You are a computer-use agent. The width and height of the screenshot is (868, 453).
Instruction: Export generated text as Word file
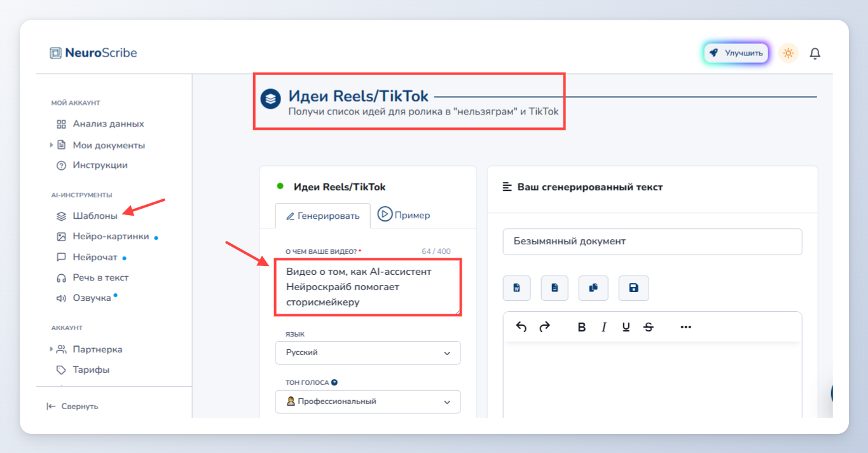click(x=517, y=288)
